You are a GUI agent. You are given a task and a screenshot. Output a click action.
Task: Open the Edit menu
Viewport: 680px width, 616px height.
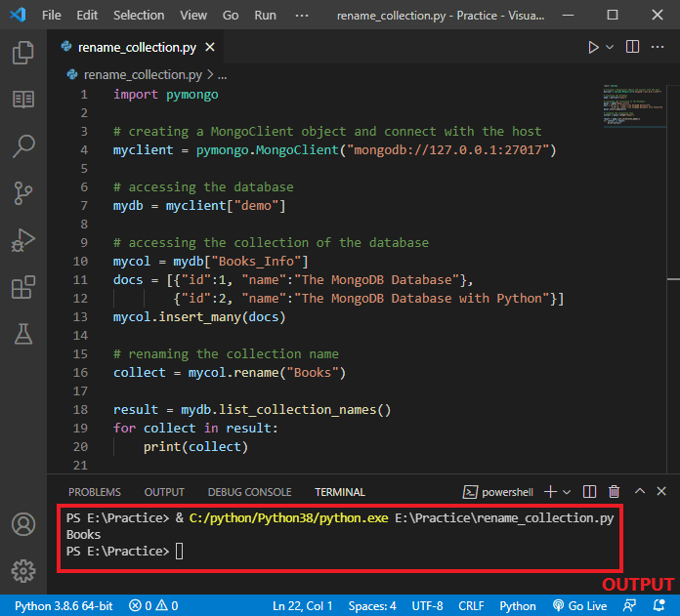coord(87,16)
